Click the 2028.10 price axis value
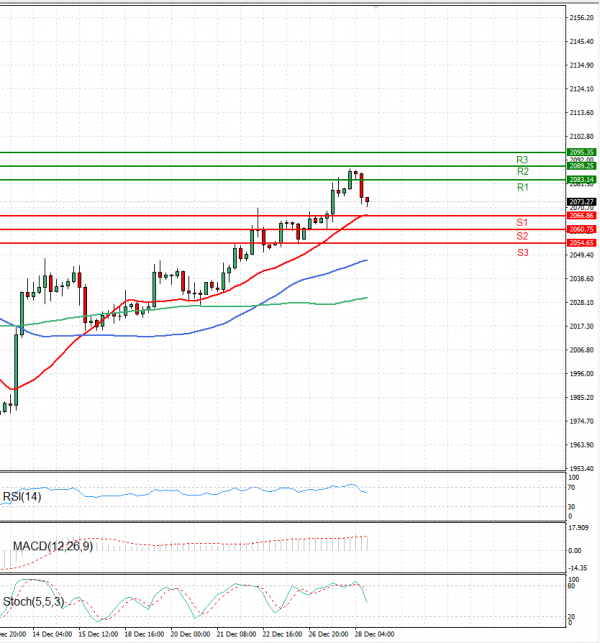The width and height of the screenshot is (600, 643). [x=582, y=302]
